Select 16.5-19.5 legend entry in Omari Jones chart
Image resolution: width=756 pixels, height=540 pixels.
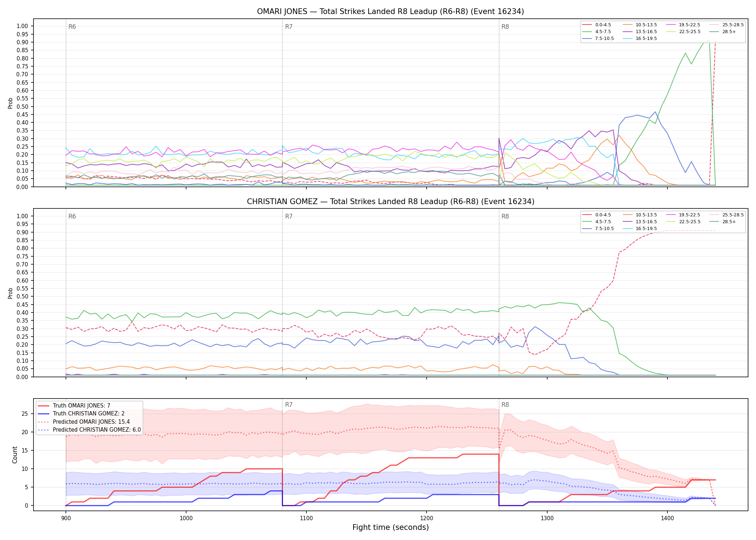640,39
